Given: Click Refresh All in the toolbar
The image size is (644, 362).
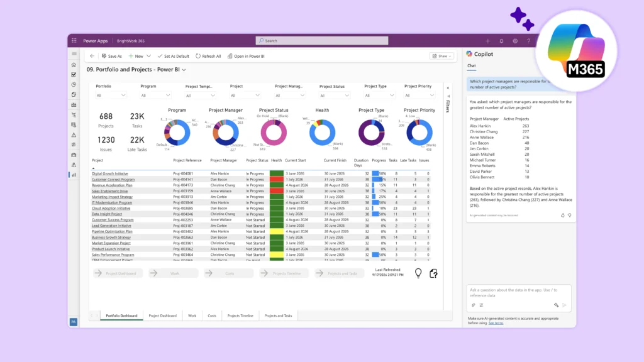Looking at the screenshot, I should [208, 56].
